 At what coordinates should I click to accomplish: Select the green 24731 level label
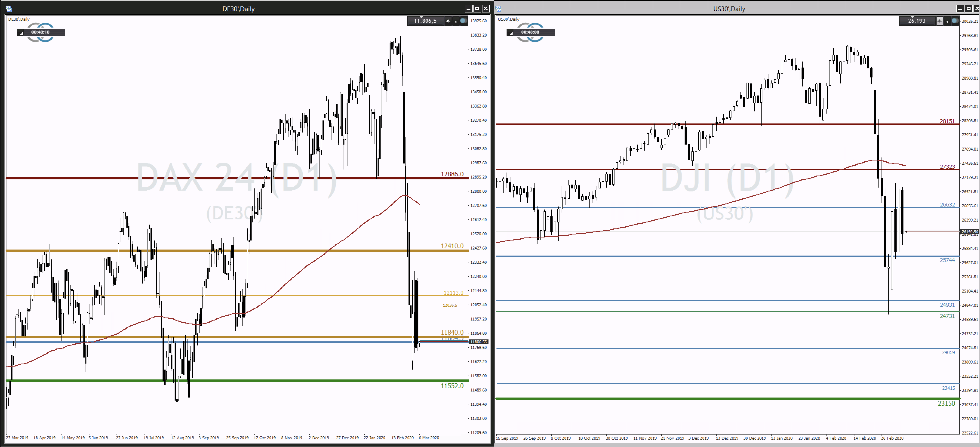coord(947,316)
